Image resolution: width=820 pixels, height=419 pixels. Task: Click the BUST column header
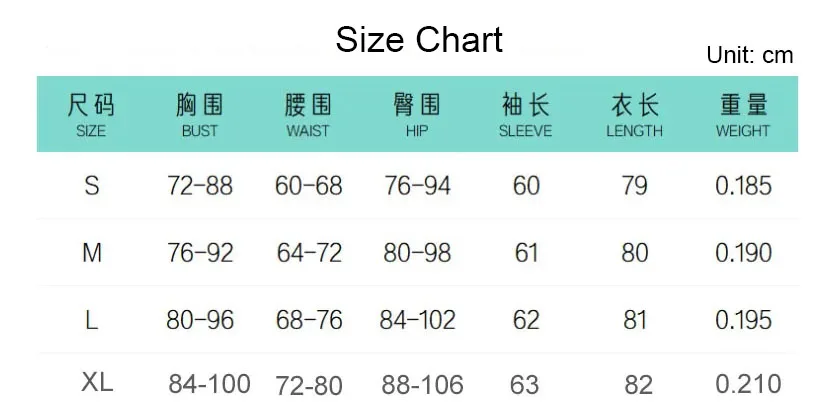pos(199,116)
